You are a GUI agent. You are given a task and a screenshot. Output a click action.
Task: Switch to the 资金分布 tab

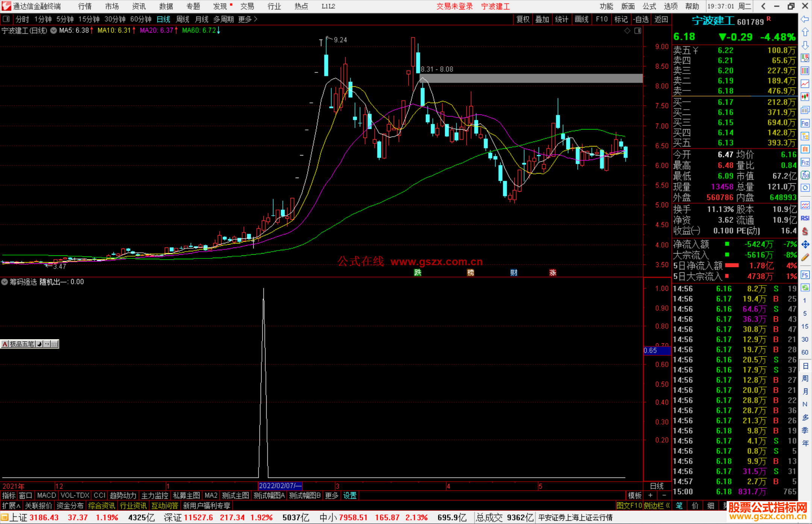[x=70, y=506]
